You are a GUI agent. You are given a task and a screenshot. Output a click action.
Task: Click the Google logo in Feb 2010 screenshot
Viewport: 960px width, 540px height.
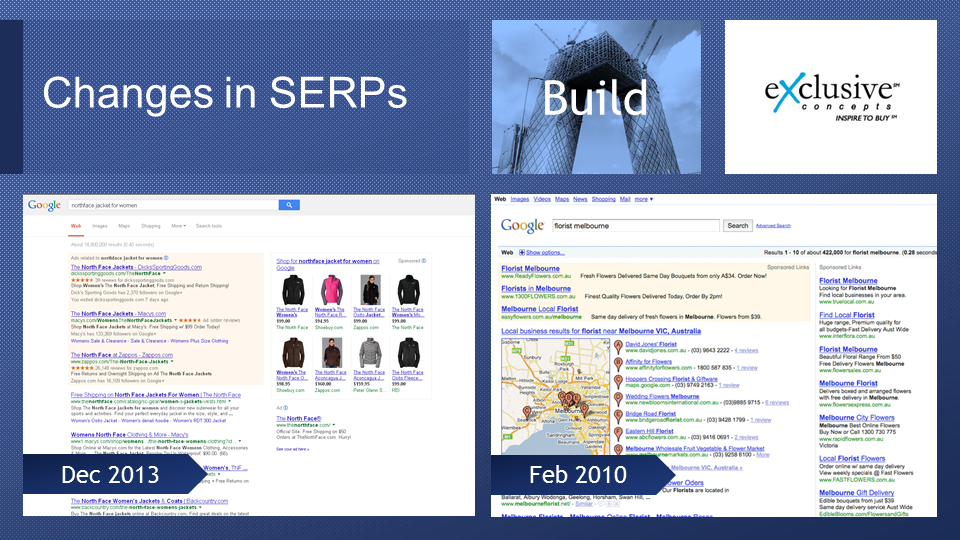click(522, 225)
